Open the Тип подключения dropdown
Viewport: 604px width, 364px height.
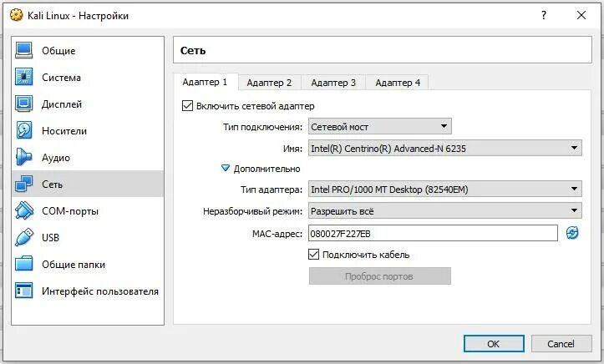379,127
